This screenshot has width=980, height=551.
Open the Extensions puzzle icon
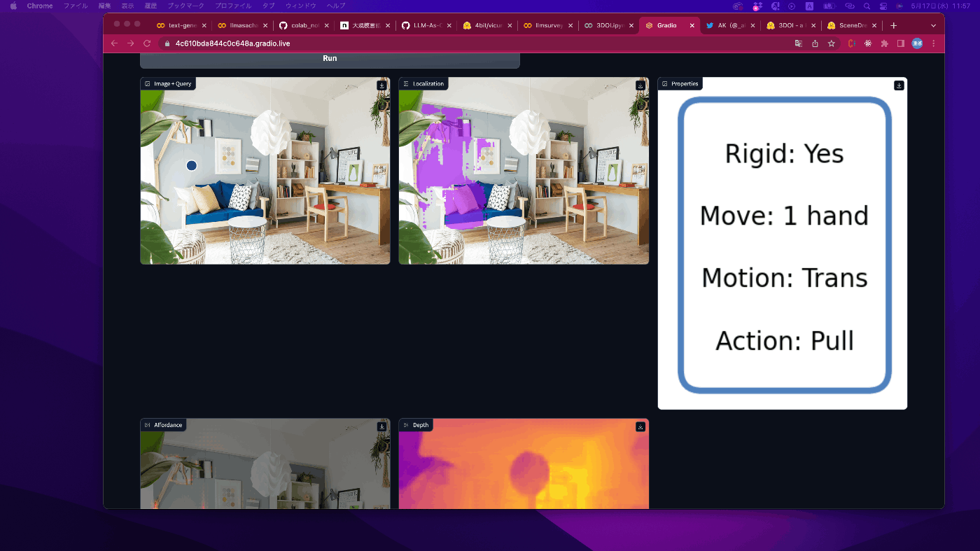[885, 43]
